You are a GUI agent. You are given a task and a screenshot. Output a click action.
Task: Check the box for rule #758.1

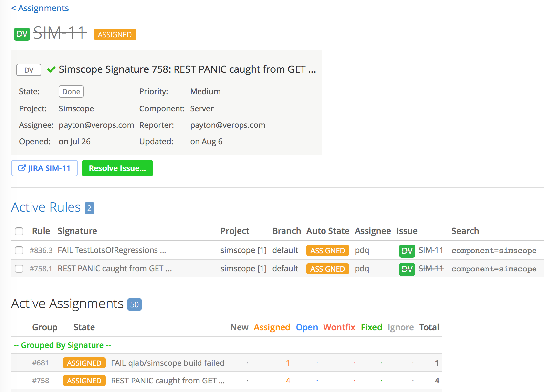coord(19,269)
